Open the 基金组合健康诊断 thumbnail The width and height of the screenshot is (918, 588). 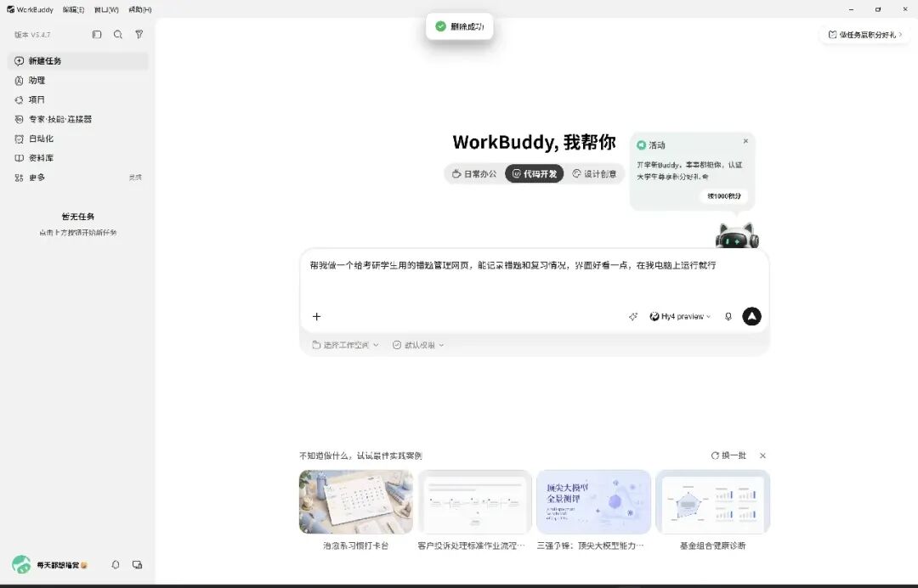coord(712,502)
